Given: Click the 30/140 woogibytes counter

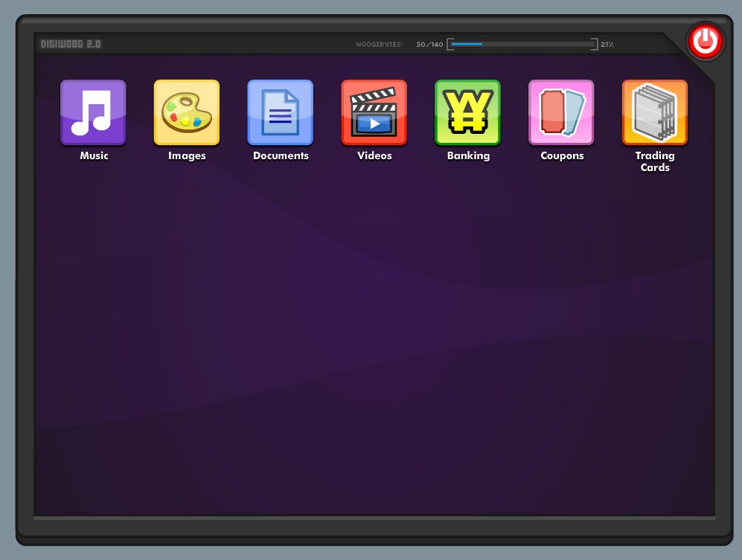Looking at the screenshot, I should [x=429, y=45].
